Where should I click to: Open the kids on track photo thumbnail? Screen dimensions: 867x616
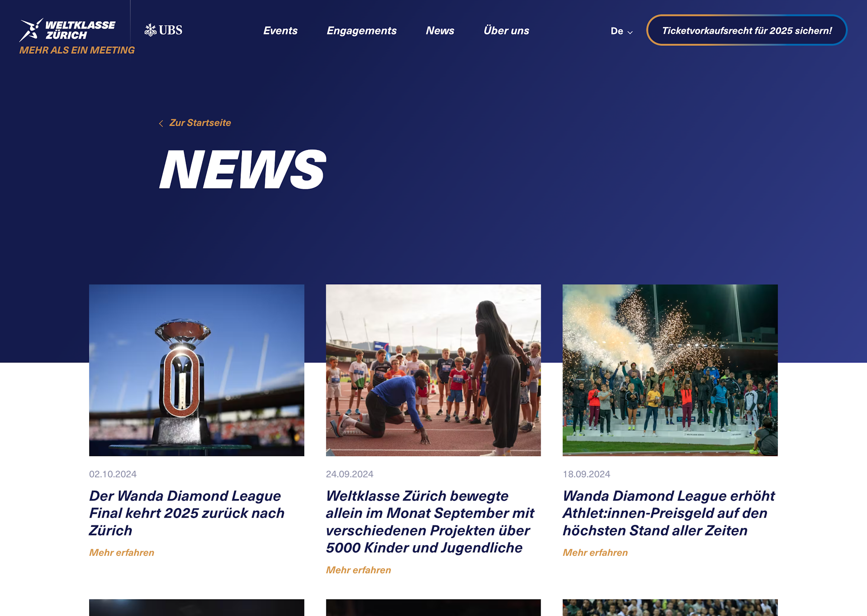tap(433, 370)
